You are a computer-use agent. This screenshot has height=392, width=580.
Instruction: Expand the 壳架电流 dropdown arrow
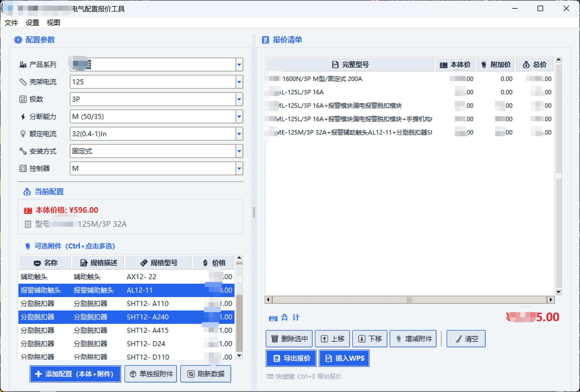239,82
